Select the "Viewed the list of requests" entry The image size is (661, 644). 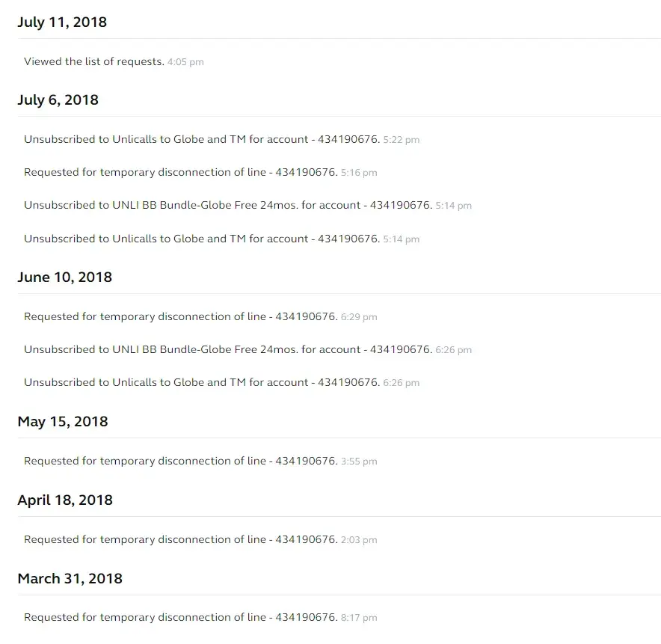94,61
